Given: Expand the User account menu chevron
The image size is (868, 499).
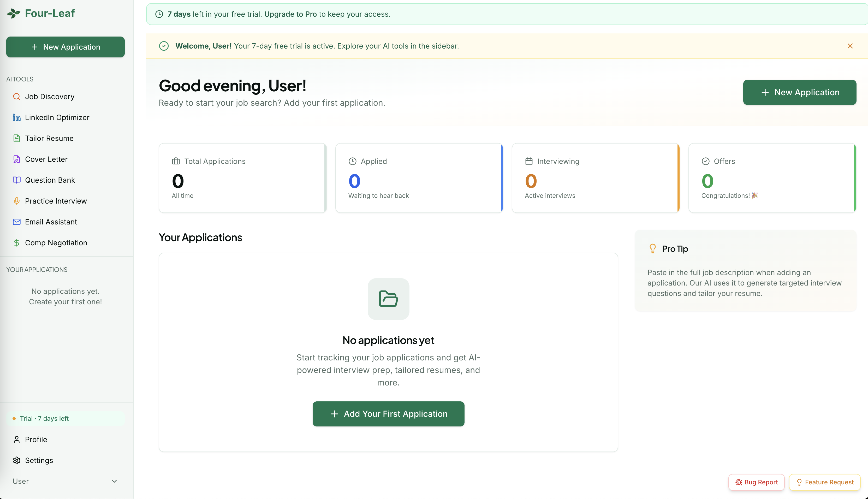Looking at the screenshot, I should pyautogui.click(x=115, y=481).
